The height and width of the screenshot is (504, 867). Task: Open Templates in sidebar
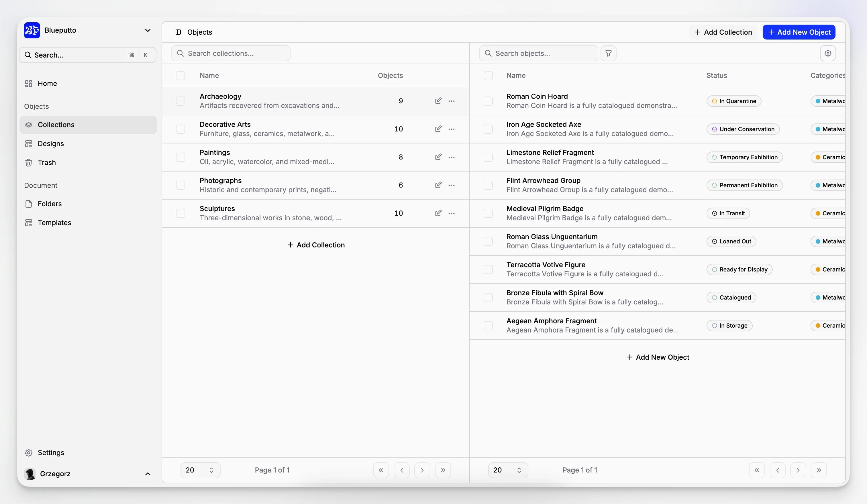point(88,223)
